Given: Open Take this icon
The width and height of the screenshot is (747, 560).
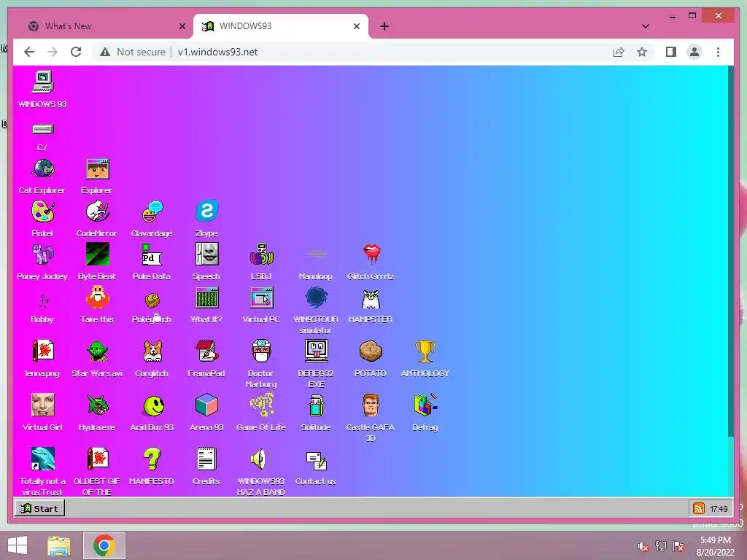Looking at the screenshot, I should tap(97, 297).
